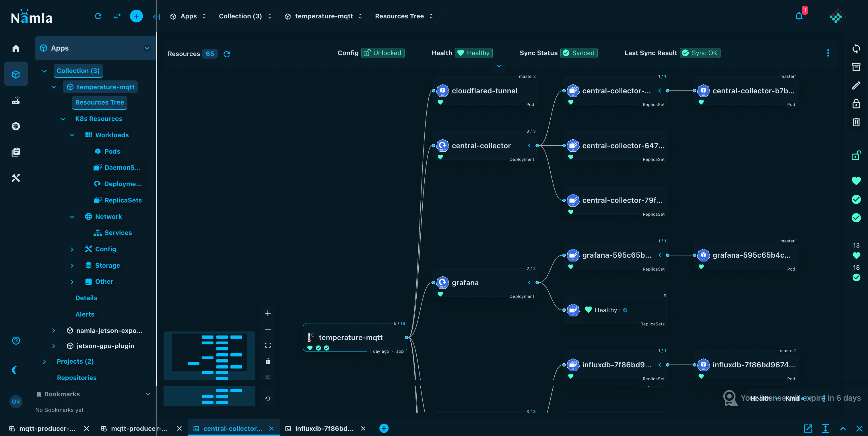The height and width of the screenshot is (436, 868).
Task: Toggle dark mode moon icon
Action: (15, 370)
